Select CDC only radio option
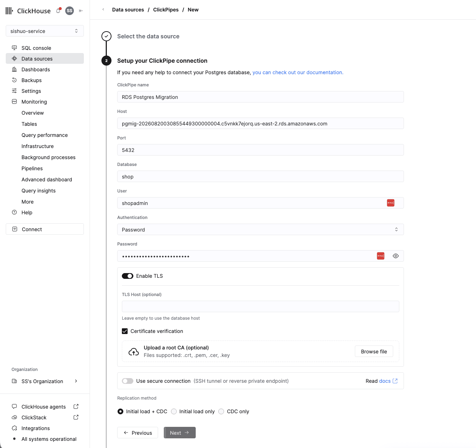476x448 pixels. pos(221,411)
